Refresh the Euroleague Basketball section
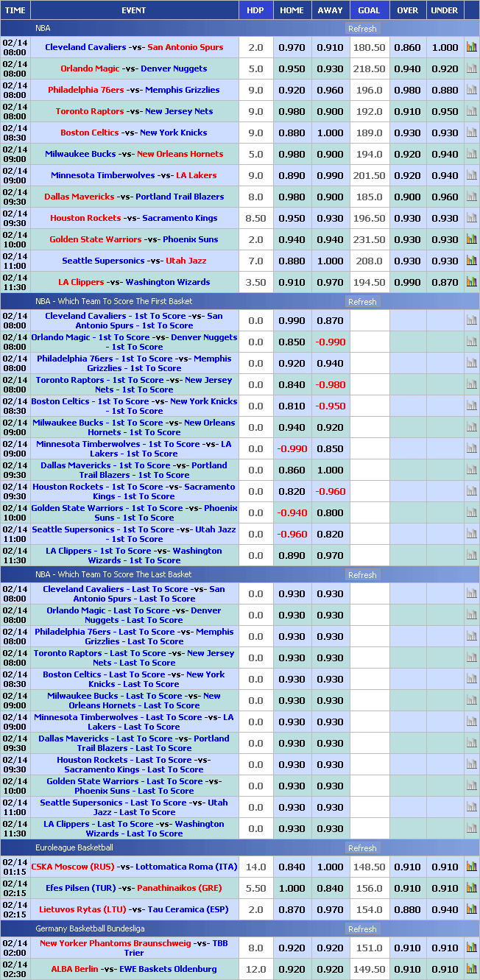 (362, 848)
